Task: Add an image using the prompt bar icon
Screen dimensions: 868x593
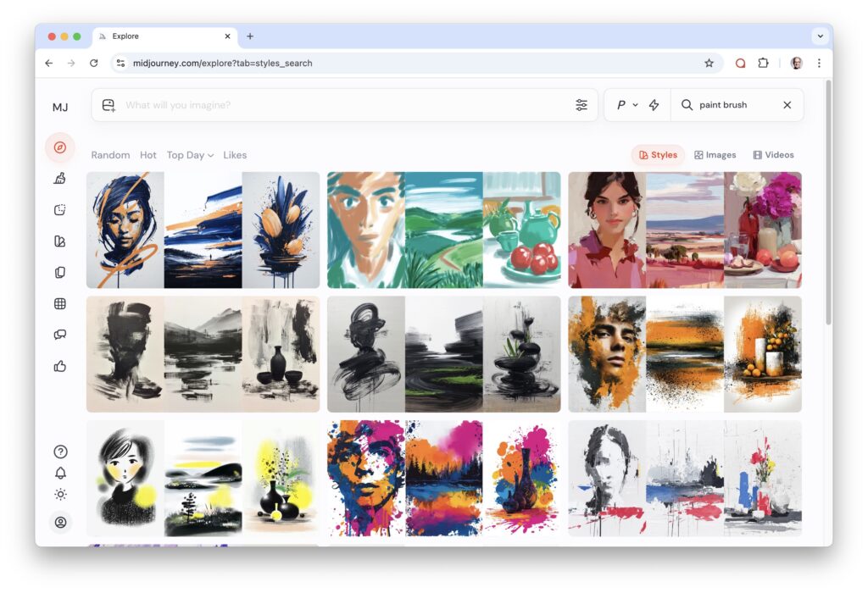Action: (x=108, y=105)
